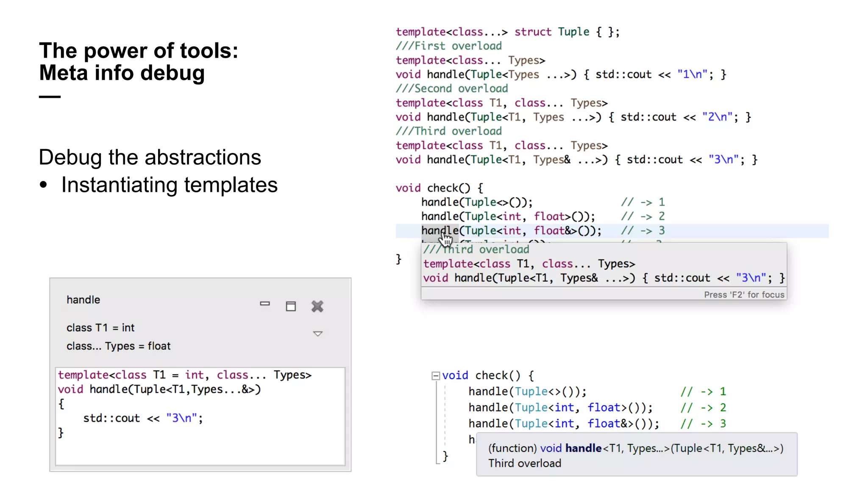Click second overload 'std::cout << "2\n"' line

pyautogui.click(x=573, y=117)
